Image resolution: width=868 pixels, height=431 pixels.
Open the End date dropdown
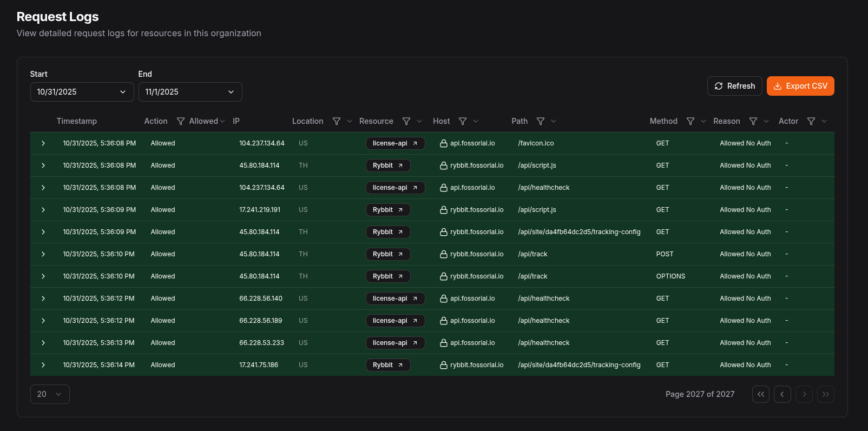click(190, 92)
